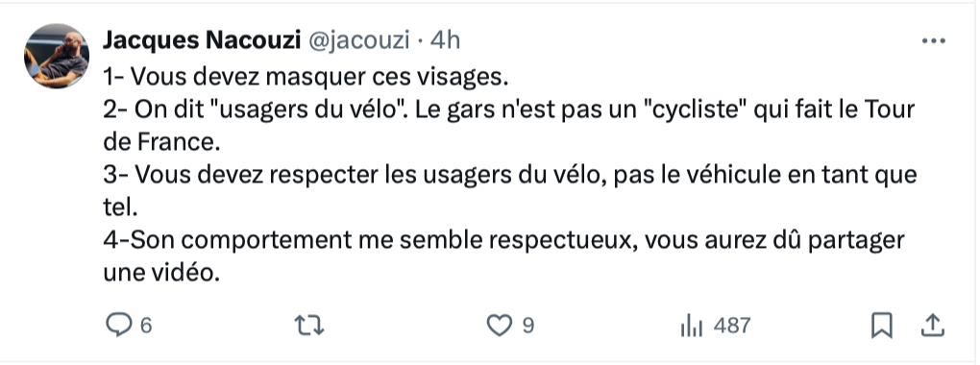Open the 4h timestamp permalink
The height and width of the screenshot is (365, 980).
[x=446, y=40]
